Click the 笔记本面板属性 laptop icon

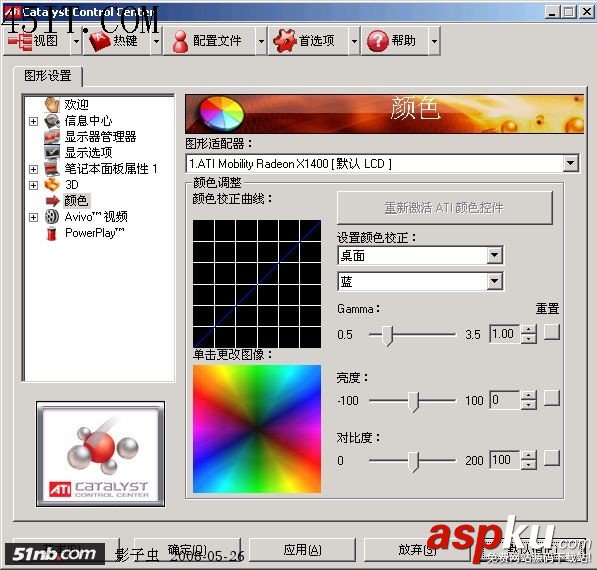click(x=51, y=168)
